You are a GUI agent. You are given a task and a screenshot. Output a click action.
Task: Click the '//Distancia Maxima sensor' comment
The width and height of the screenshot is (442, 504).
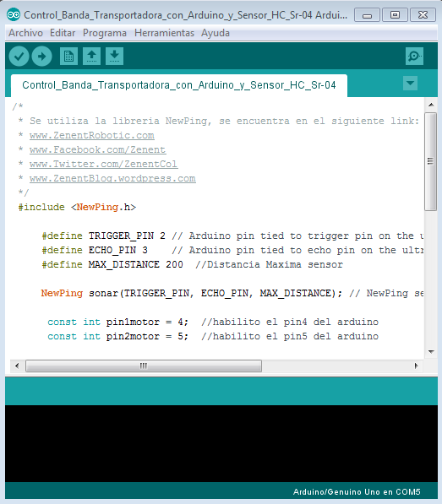[x=270, y=264]
